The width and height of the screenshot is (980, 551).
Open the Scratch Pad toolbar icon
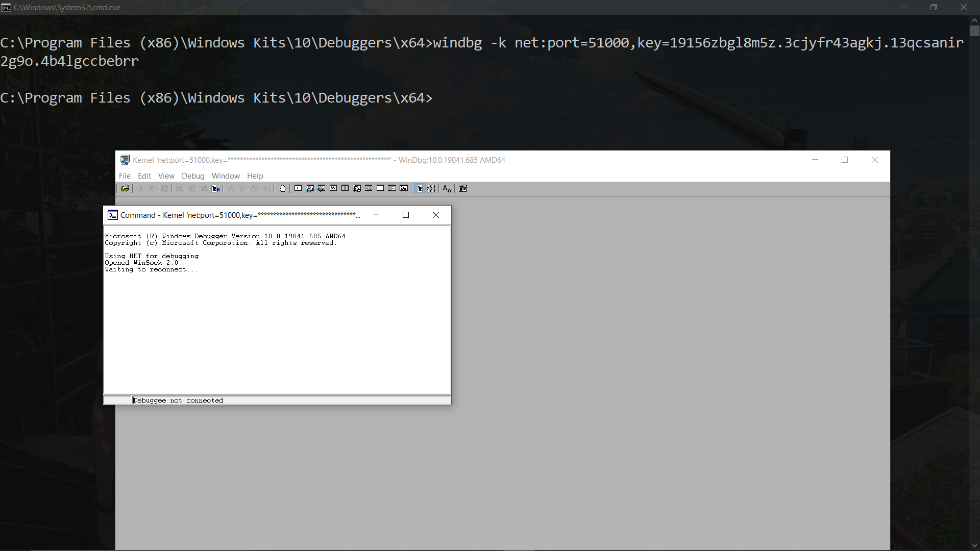click(x=380, y=188)
